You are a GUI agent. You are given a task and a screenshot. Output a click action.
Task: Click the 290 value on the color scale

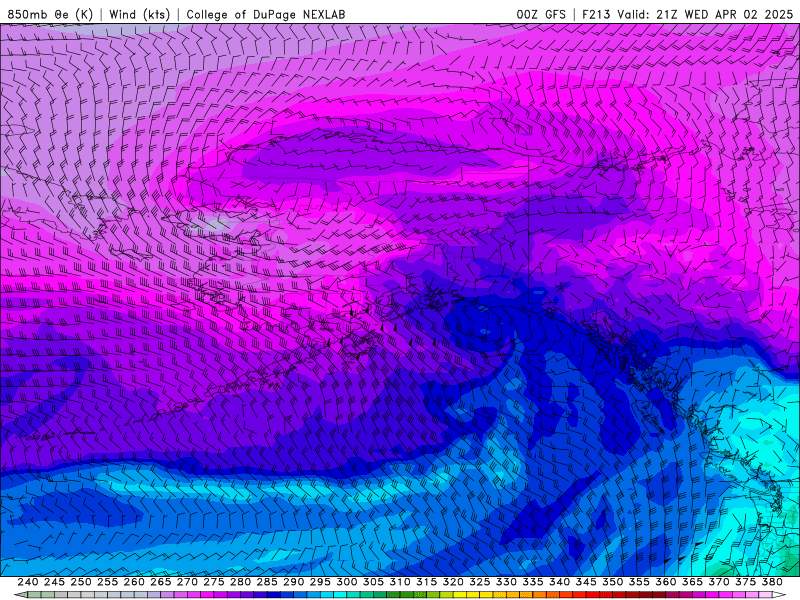click(294, 582)
